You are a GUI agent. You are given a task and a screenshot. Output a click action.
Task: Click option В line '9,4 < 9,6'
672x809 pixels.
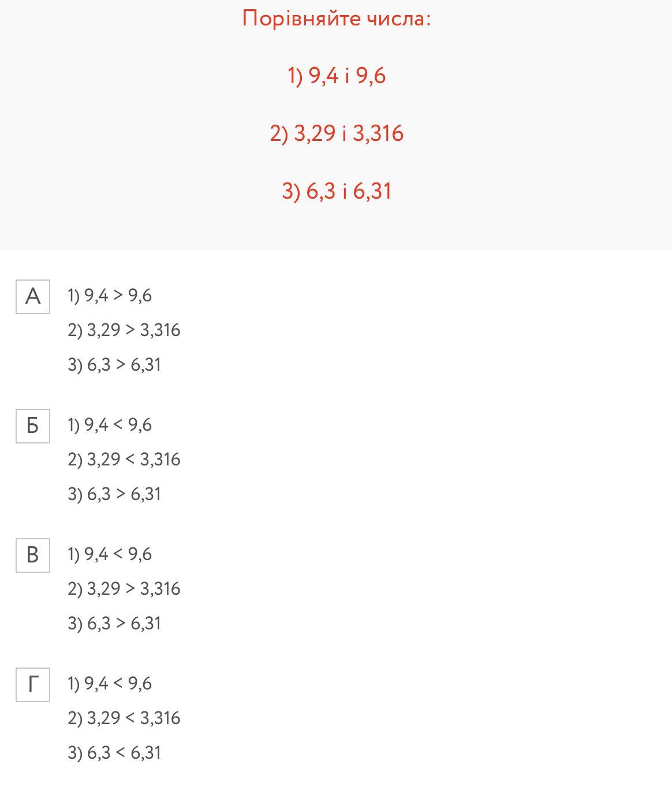click(110, 554)
